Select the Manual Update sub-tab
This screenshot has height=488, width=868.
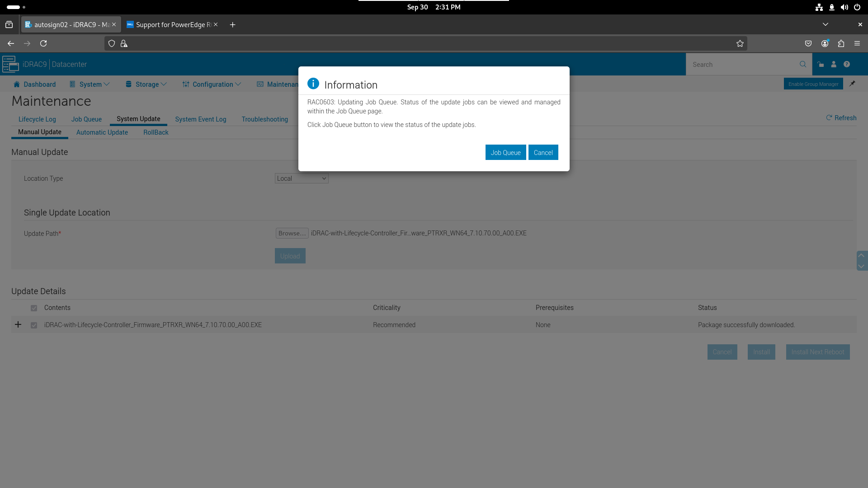(40, 132)
